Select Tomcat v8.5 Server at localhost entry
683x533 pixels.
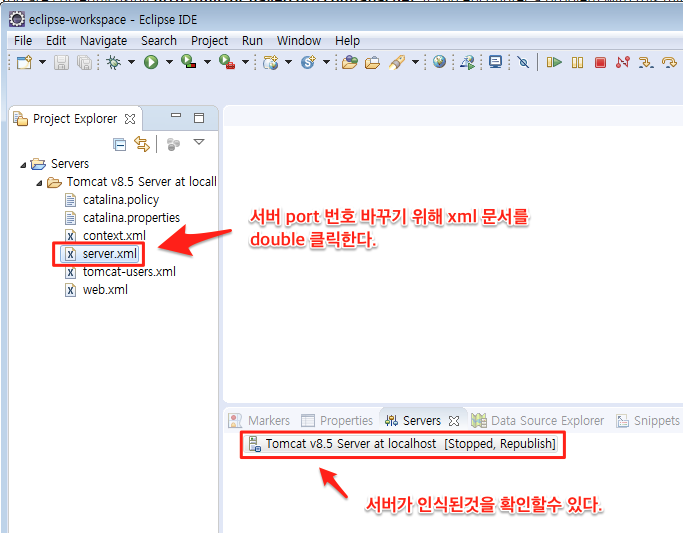pyautogui.click(x=402, y=444)
